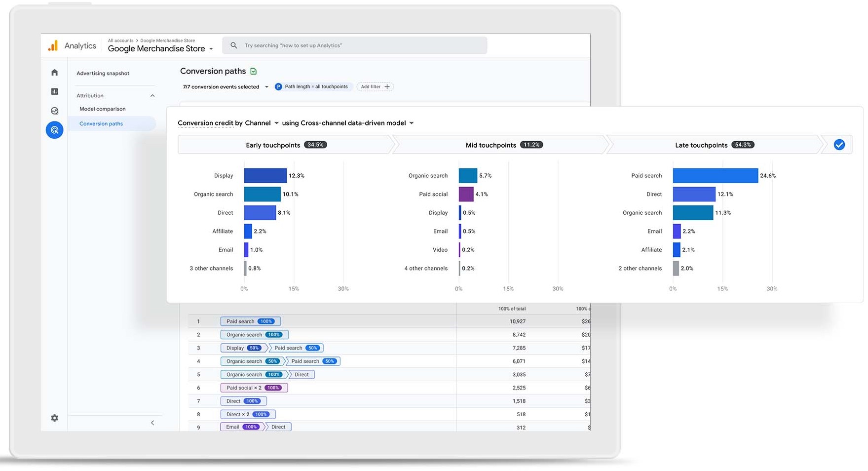The image size is (868, 471).
Task: Open the Explore icon in sidebar
Action: [54, 111]
